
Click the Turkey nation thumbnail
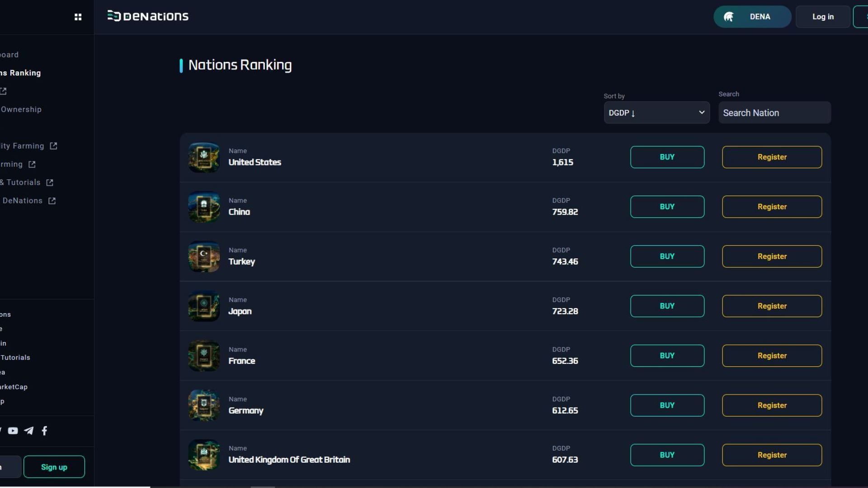pos(204,257)
